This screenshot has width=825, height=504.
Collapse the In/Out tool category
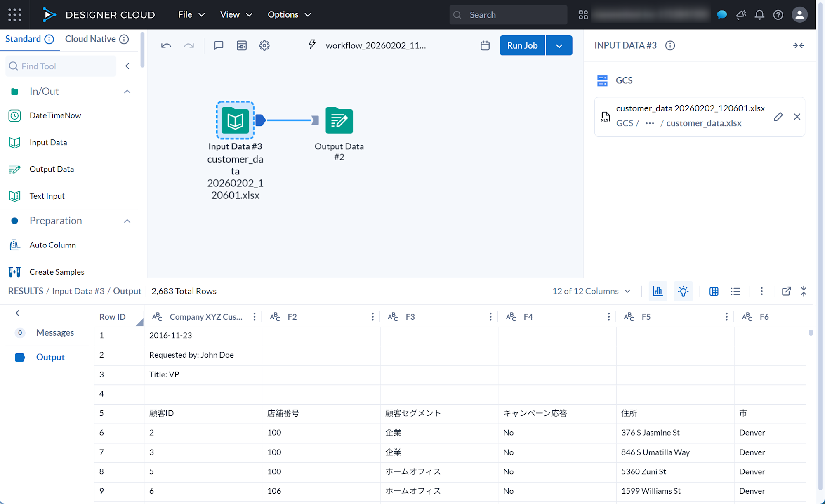tap(127, 92)
